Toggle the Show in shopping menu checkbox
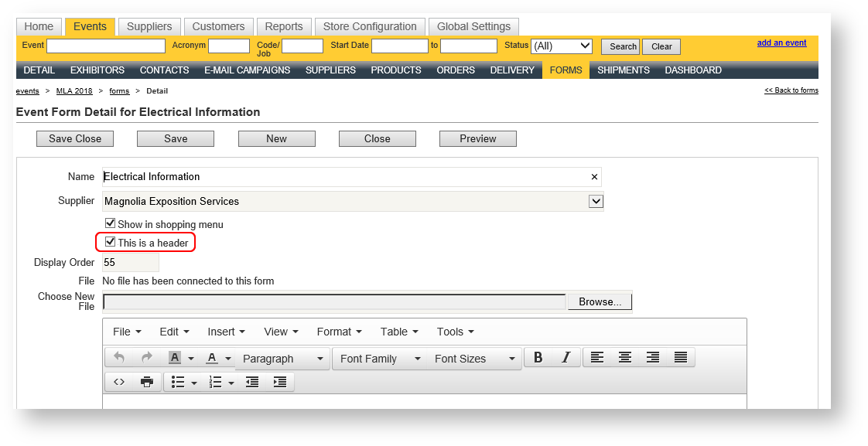The height and width of the screenshot is (446, 868). [110, 223]
